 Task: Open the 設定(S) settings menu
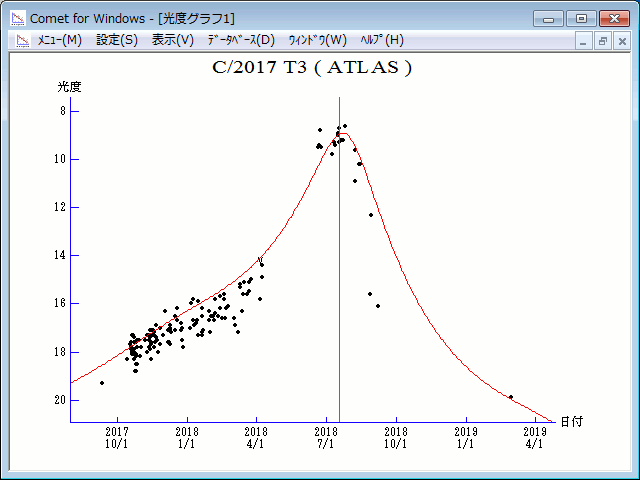117,40
